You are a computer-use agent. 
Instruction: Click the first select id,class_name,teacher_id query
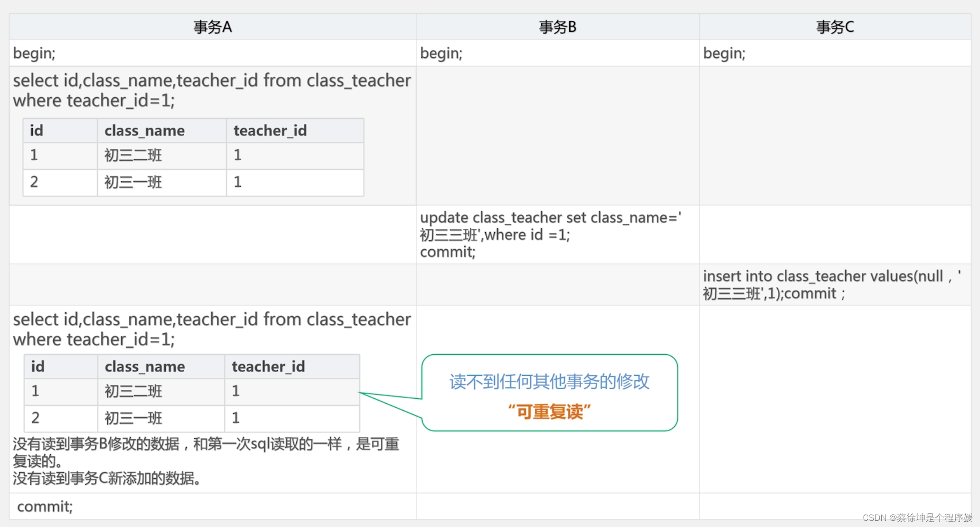(210, 90)
